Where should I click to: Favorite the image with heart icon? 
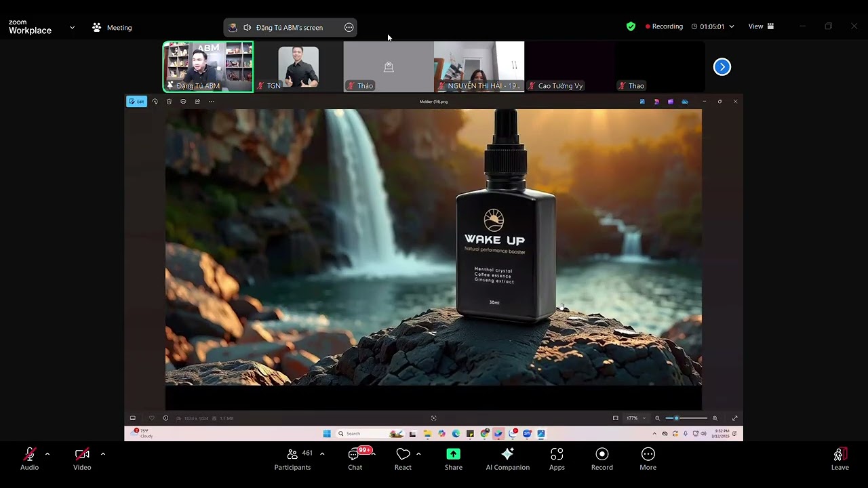click(151, 418)
